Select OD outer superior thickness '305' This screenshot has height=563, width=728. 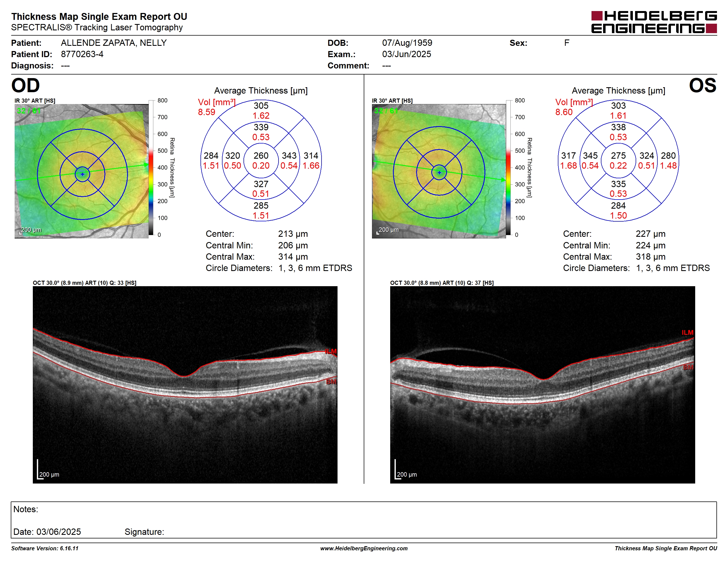coord(261,106)
